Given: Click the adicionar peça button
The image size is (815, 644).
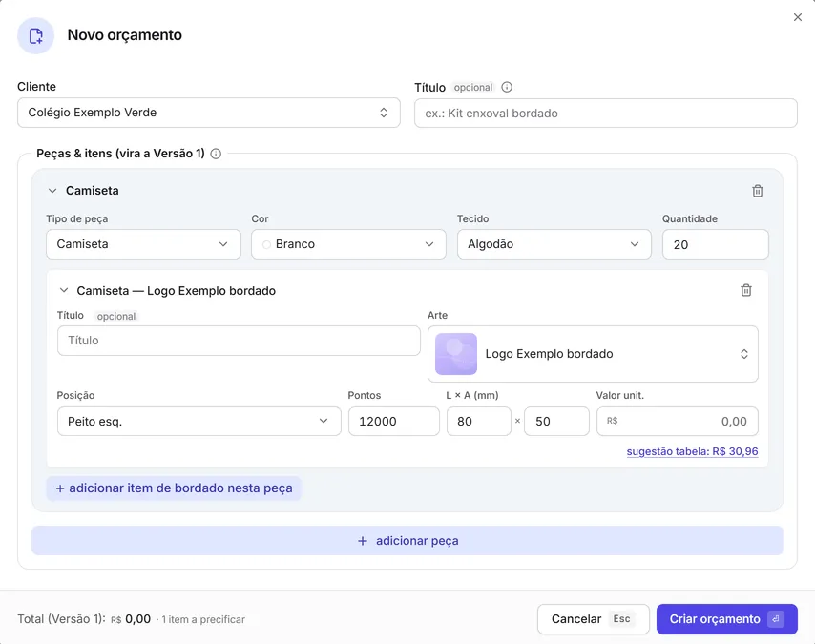Looking at the screenshot, I should (407, 541).
